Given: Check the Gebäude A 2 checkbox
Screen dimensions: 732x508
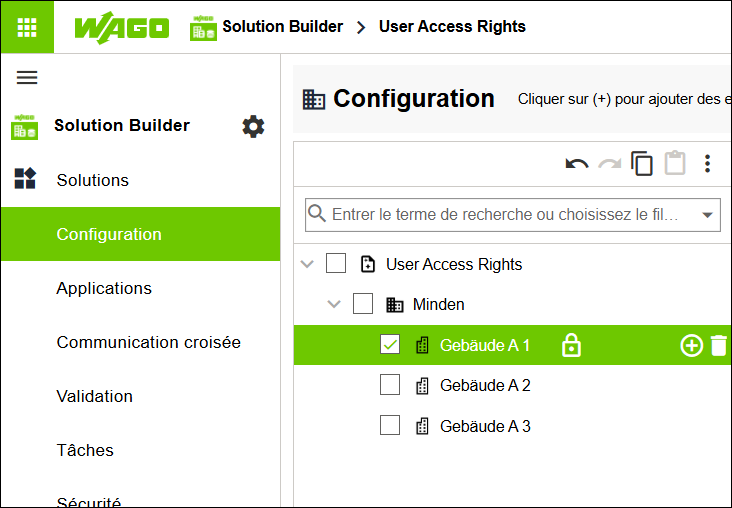Looking at the screenshot, I should [x=390, y=385].
